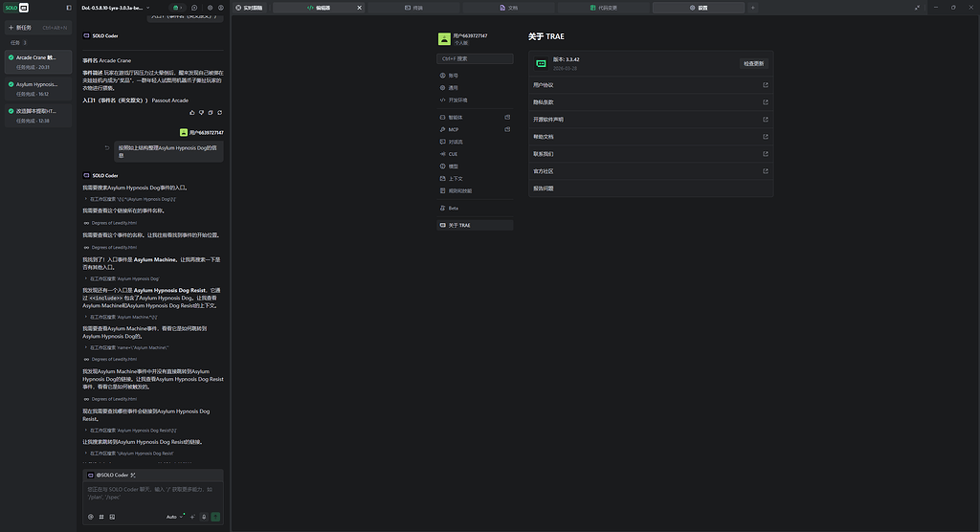Screen dimensions: 980x532
Task: Click the fullscreen expand icon at top right
Action: click(918, 8)
